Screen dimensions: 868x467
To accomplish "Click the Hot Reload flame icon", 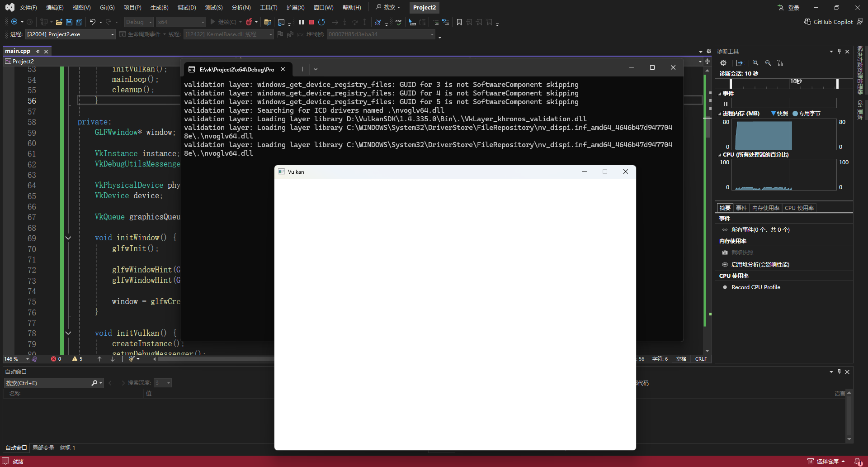I will (249, 22).
